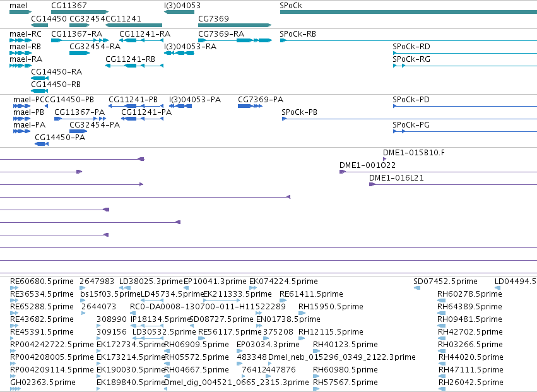The image size is (537, 392).
Task: Open the SPoCk-RD transcript label
Action: click(411, 47)
